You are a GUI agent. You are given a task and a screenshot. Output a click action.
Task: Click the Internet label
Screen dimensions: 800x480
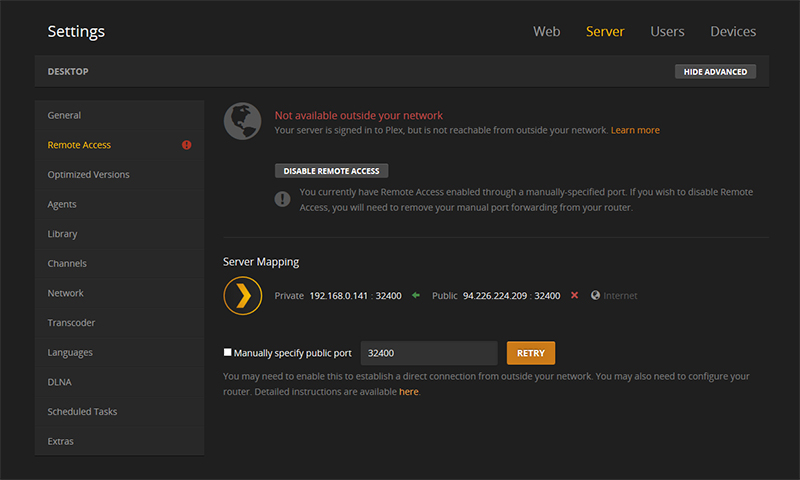[620, 296]
